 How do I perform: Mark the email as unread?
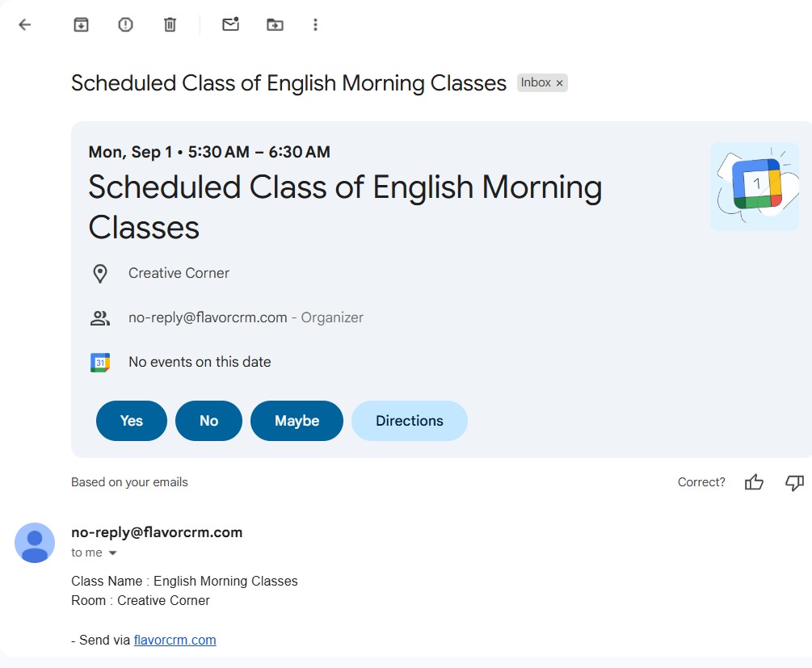(231, 25)
